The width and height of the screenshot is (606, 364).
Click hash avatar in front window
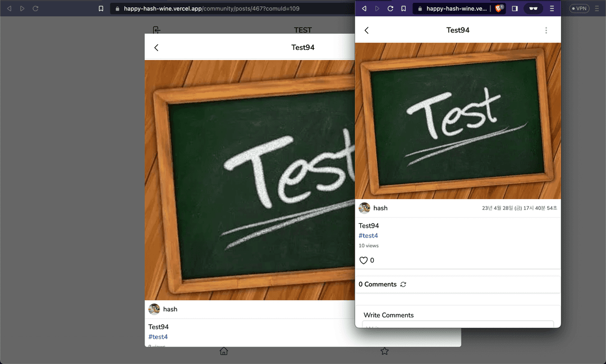click(x=364, y=208)
